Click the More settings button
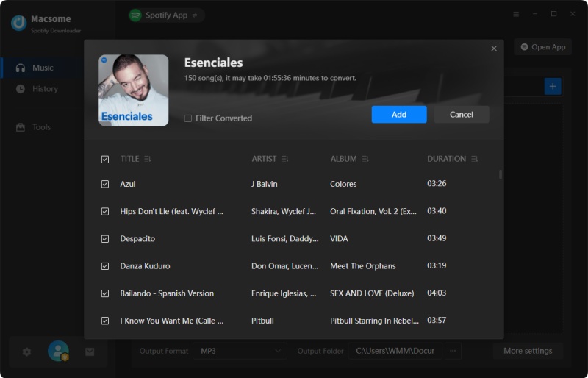 (x=528, y=351)
